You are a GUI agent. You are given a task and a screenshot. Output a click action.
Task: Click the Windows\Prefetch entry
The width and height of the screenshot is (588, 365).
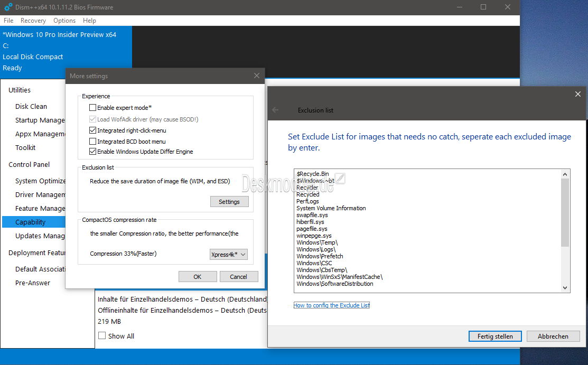[x=320, y=256]
